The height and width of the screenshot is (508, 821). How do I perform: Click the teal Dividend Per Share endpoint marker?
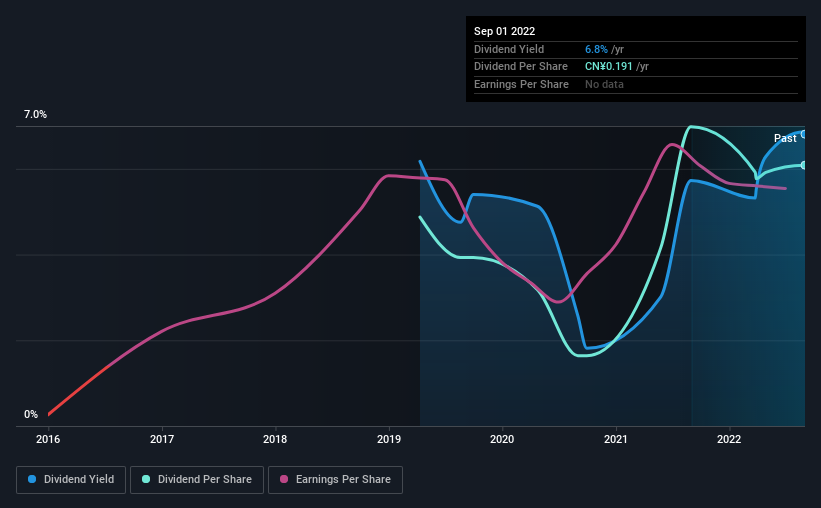[x=803, y=165]
